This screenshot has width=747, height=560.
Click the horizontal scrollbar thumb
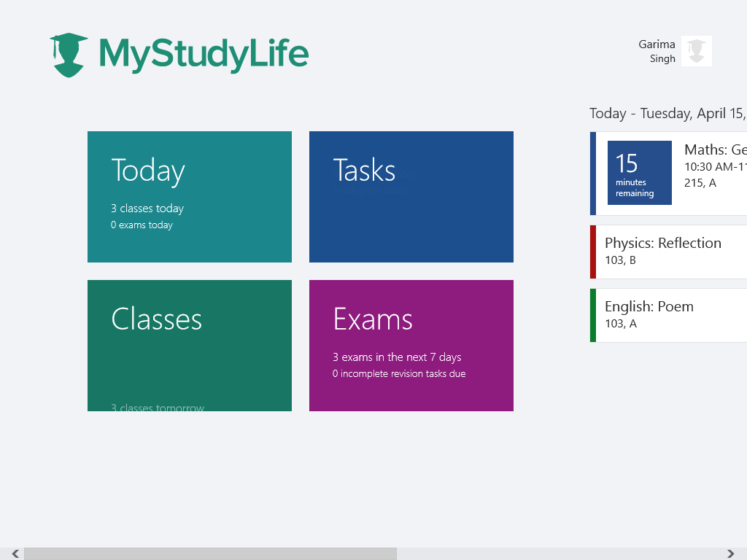pyautogui.click(x=210, y=553)
